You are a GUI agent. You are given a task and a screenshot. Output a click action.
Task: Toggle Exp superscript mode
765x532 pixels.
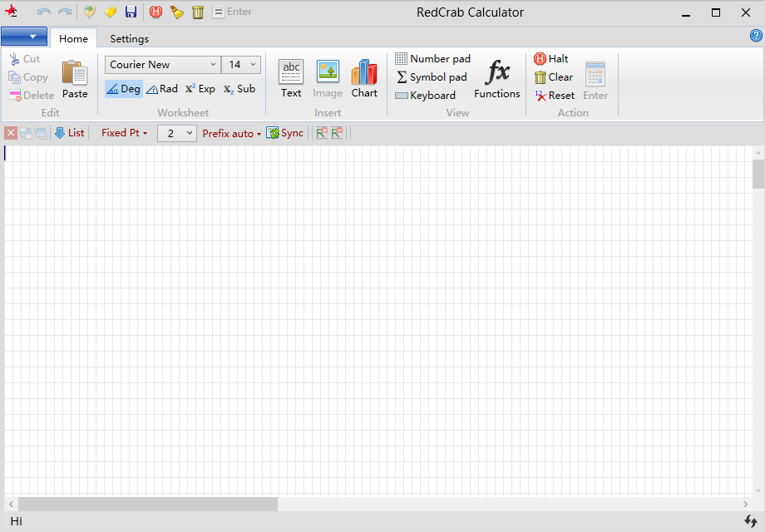tap(200, 89)
